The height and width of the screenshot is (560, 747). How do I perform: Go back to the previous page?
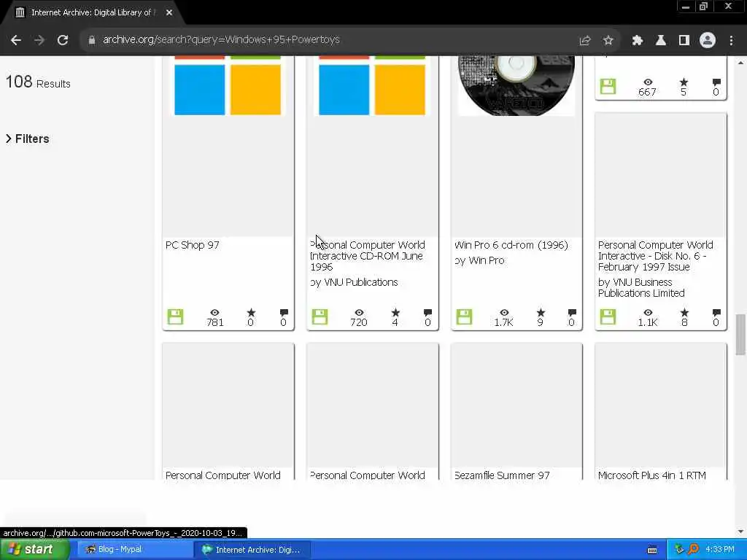(16, 40)
